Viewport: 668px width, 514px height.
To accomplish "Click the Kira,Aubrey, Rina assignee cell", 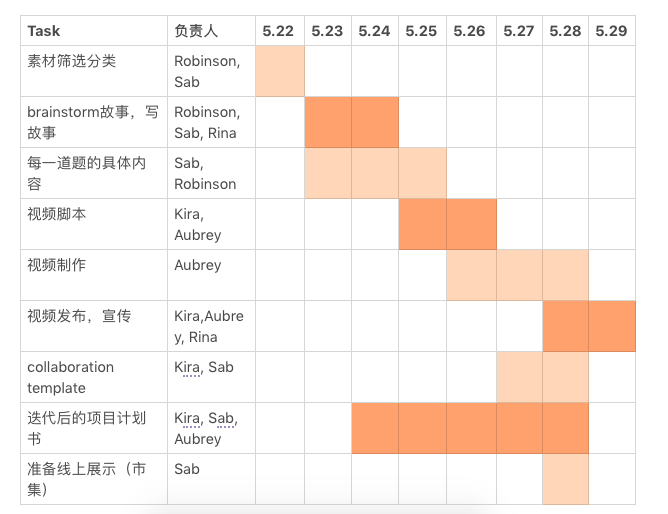I will 211,326.
